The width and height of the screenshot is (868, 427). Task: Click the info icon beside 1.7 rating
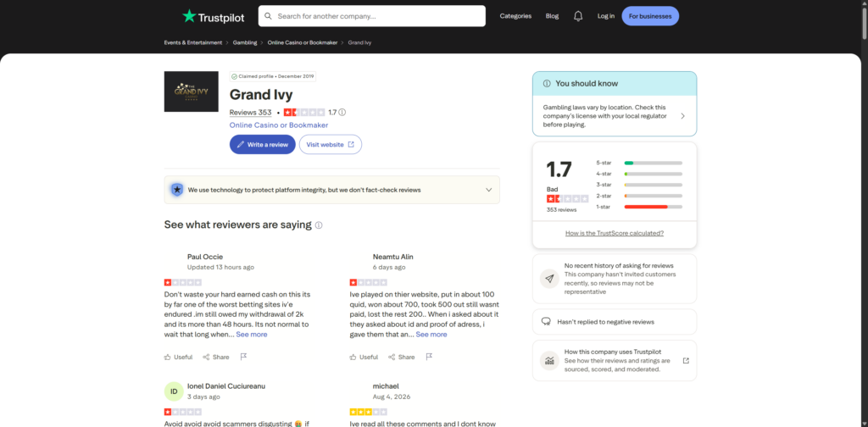[342, 113]
